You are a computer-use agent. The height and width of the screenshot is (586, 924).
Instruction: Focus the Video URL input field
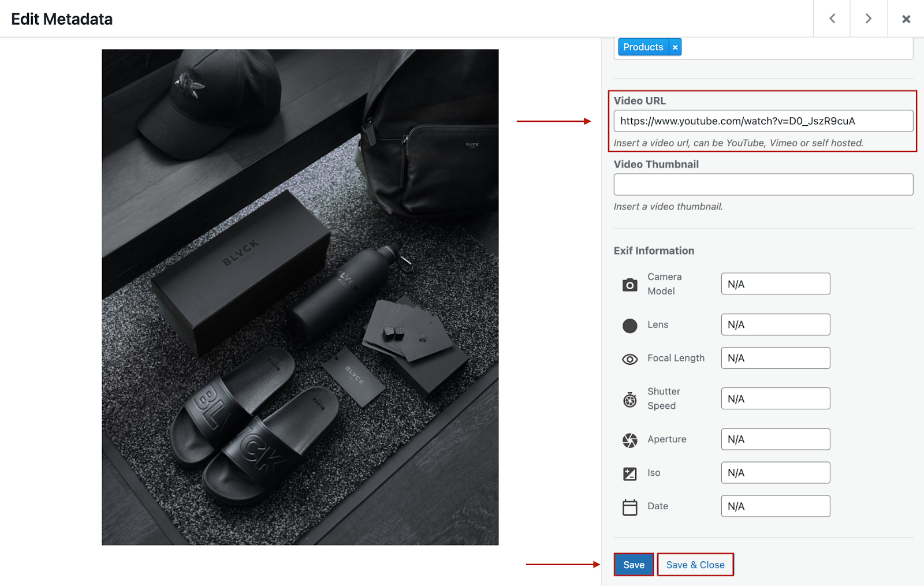[x=763, y=121]
